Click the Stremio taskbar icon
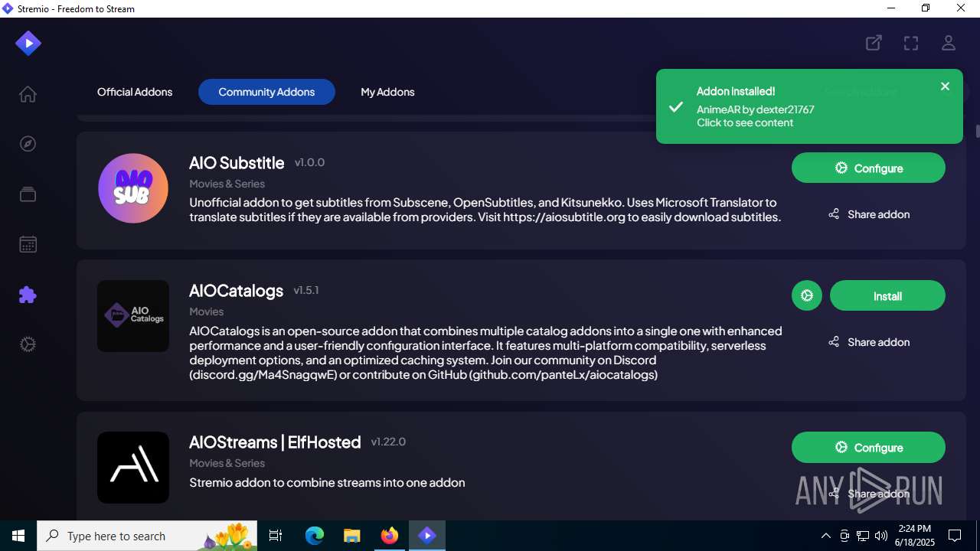This screenshot has height=551, width=980. [427, 536]
